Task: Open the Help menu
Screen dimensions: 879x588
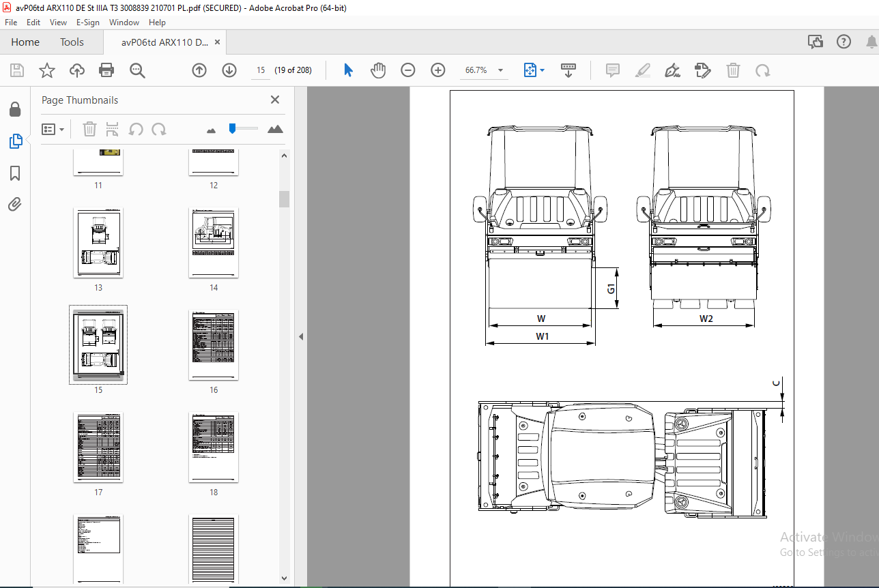Action: click(x=157, y=23)
